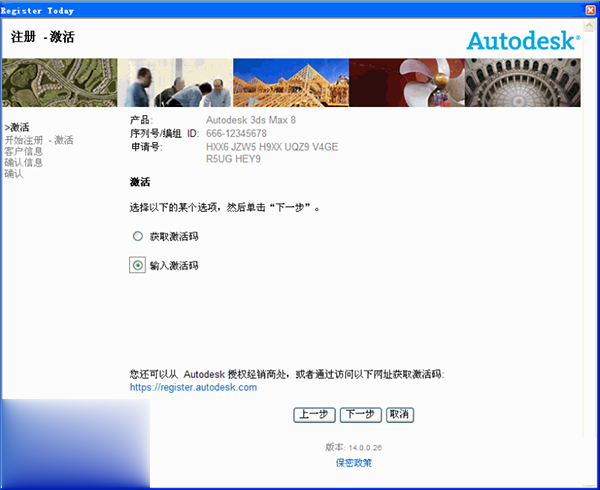This screenshot has width=600, height=490.
Task: Click the 客户信息 sidebar step
Action: [x=23, y=151]
